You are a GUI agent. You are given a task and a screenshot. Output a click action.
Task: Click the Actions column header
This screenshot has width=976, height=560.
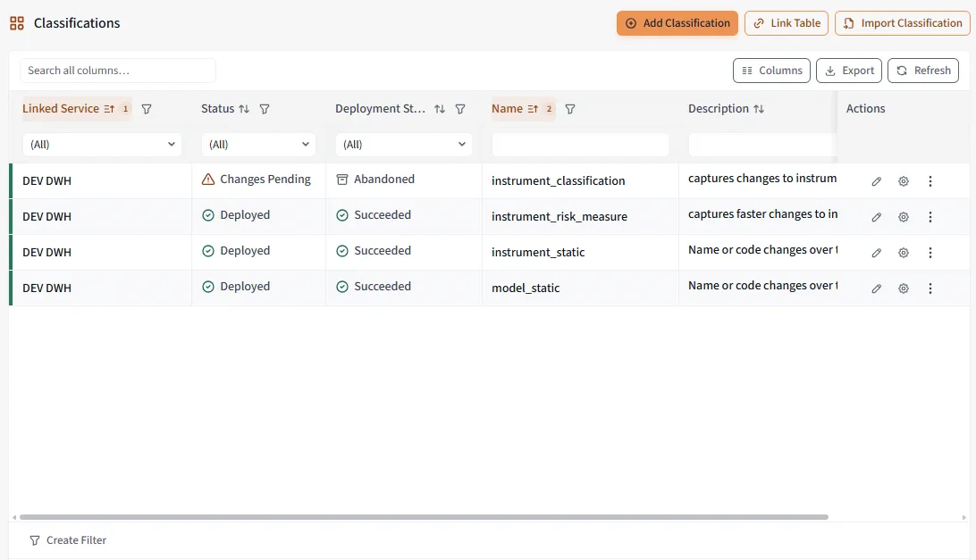[865, 108]
